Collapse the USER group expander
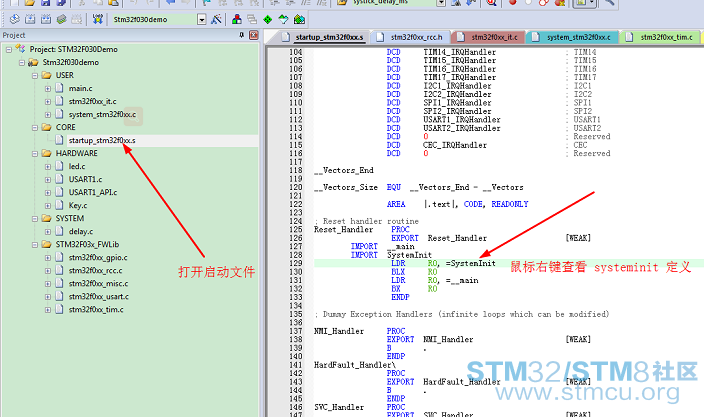The image size is (704, 417). (x=35, y=75)
